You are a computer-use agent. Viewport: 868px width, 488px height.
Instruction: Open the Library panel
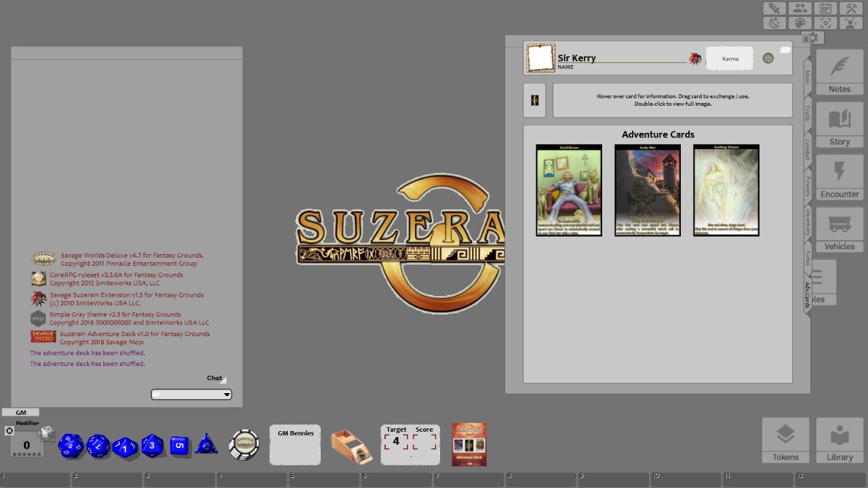pyautogui.click(x=839, y=439)
